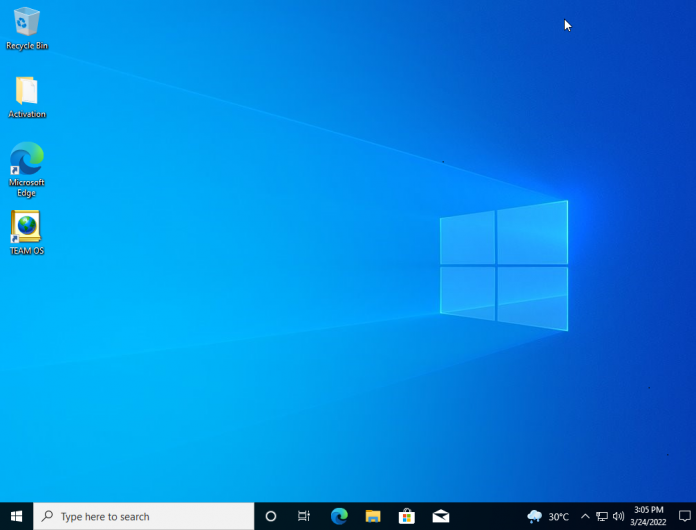This screenshot has height=530, width=696.
Task: Open the volume speaker tray icon
Action: [x=618, y=516]
